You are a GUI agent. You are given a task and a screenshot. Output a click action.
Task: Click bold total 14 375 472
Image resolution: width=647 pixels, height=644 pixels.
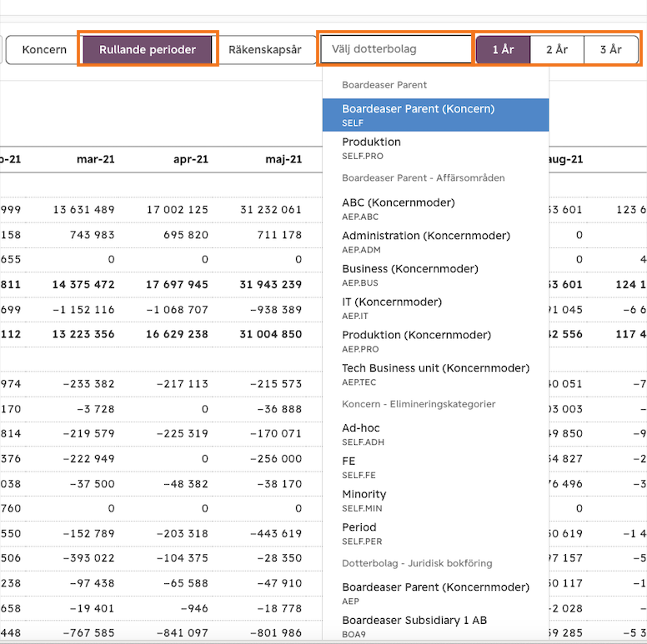(x=83, y=284)
